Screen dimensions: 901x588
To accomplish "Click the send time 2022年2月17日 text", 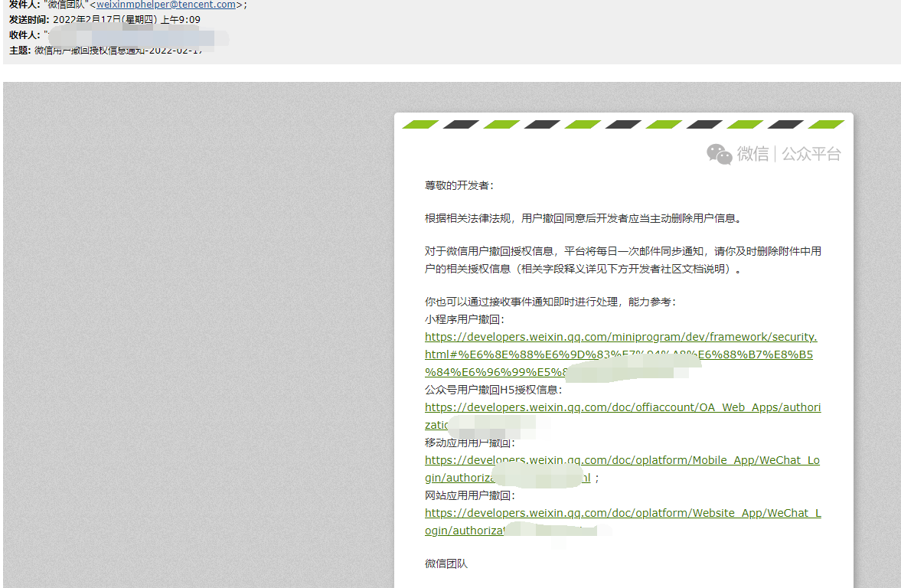I will [126, 20].
